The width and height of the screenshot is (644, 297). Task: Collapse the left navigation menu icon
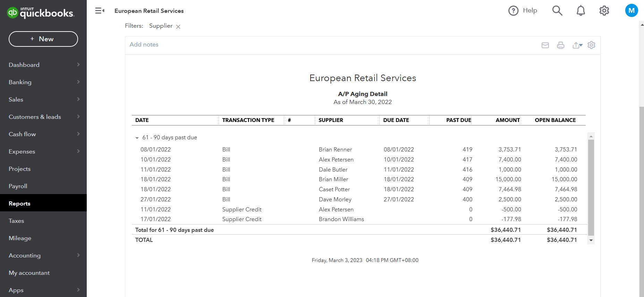click(x=100, y=11)
